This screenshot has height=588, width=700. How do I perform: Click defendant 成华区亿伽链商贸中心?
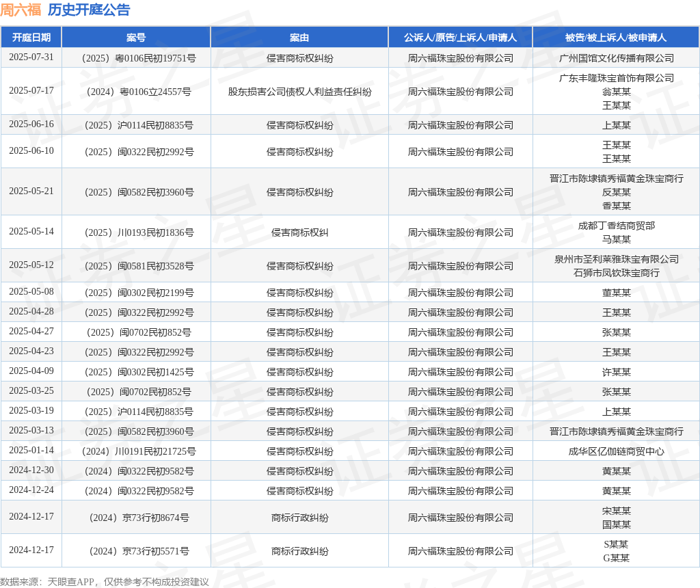[x=616, y=451]
